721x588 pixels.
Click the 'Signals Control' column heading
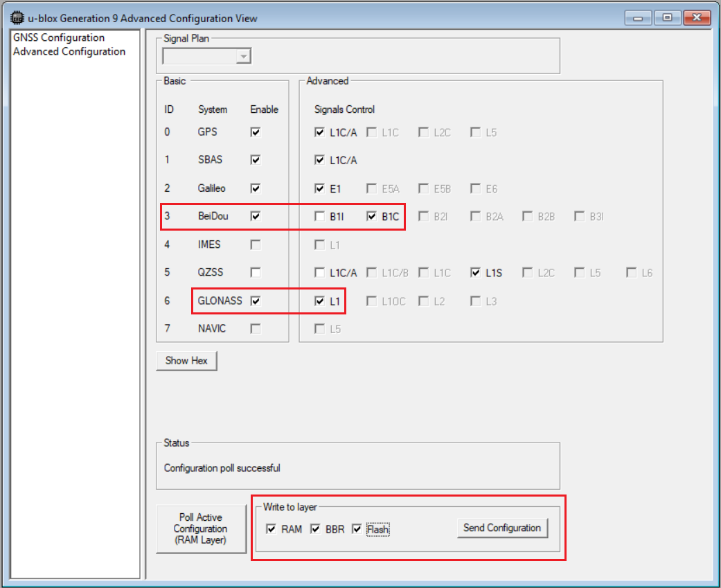pyautogui.click(x=344, y=109)
